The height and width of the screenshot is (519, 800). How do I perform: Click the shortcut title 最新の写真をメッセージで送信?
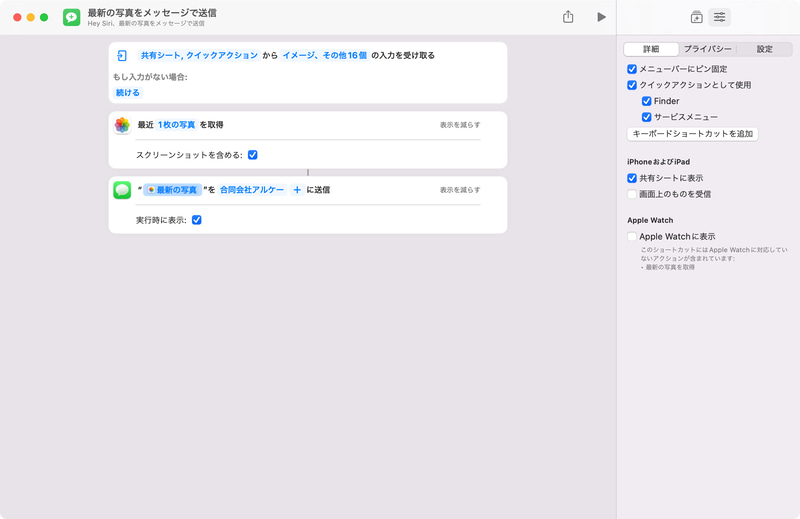click(x=152, y=13)
